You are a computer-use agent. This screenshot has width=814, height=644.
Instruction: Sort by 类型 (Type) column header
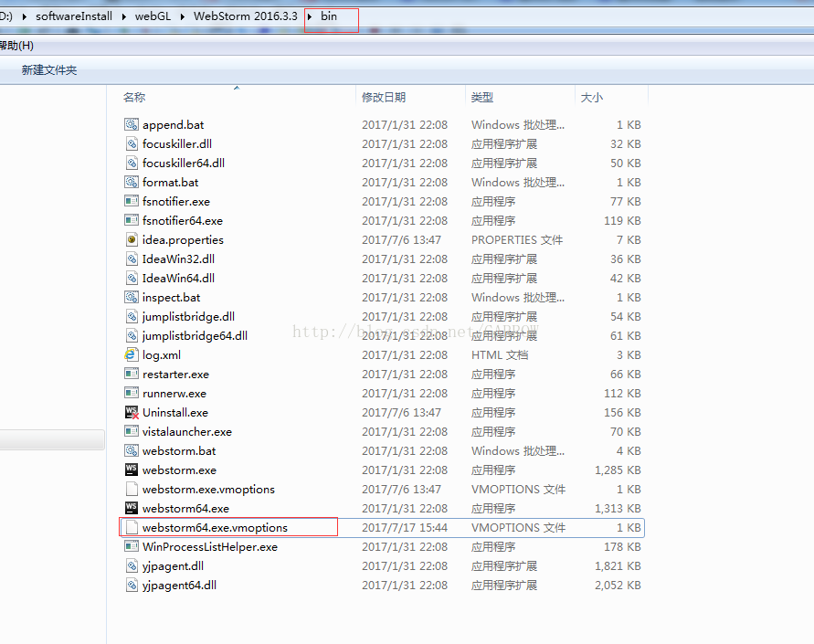tap(482, 97)
